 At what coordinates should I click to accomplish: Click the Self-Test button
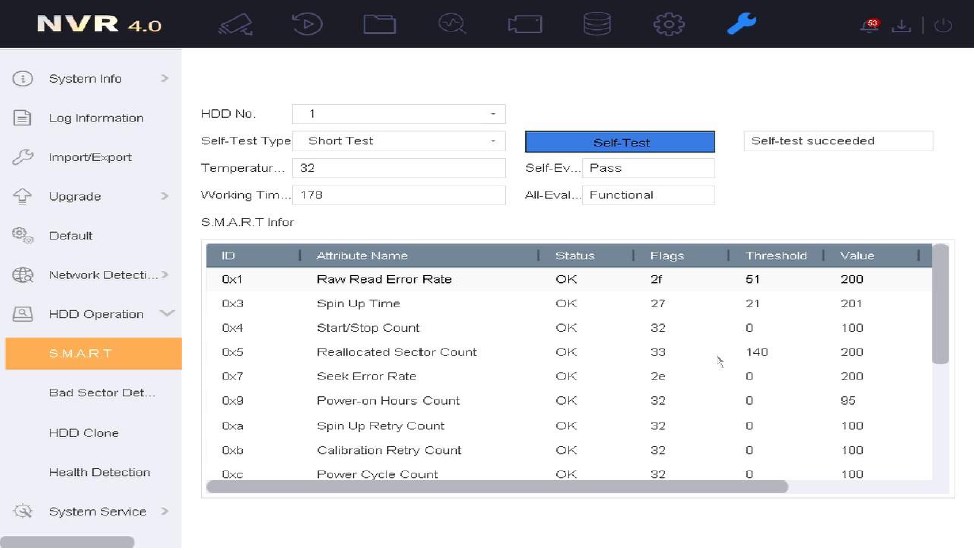pyautogui.click(x=620, y=142)
